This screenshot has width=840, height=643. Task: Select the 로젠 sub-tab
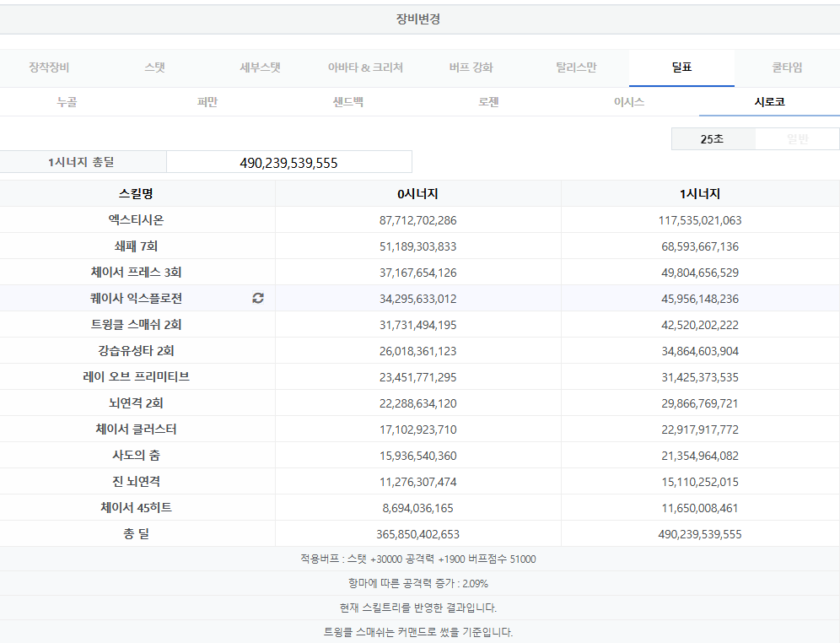click(x=488, y=102)
